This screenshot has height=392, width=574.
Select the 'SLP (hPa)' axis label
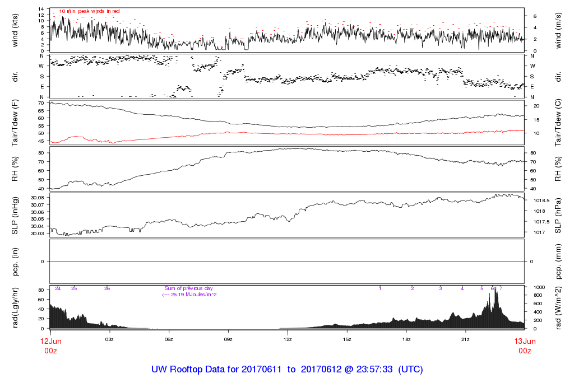pos(558,216)
